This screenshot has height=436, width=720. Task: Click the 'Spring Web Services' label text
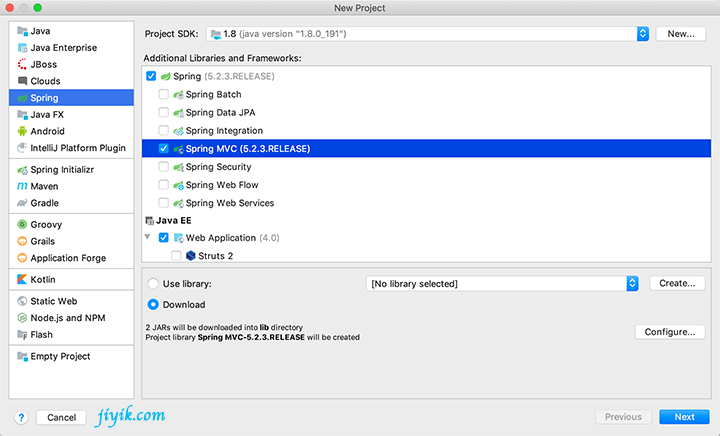coord(230,203)
